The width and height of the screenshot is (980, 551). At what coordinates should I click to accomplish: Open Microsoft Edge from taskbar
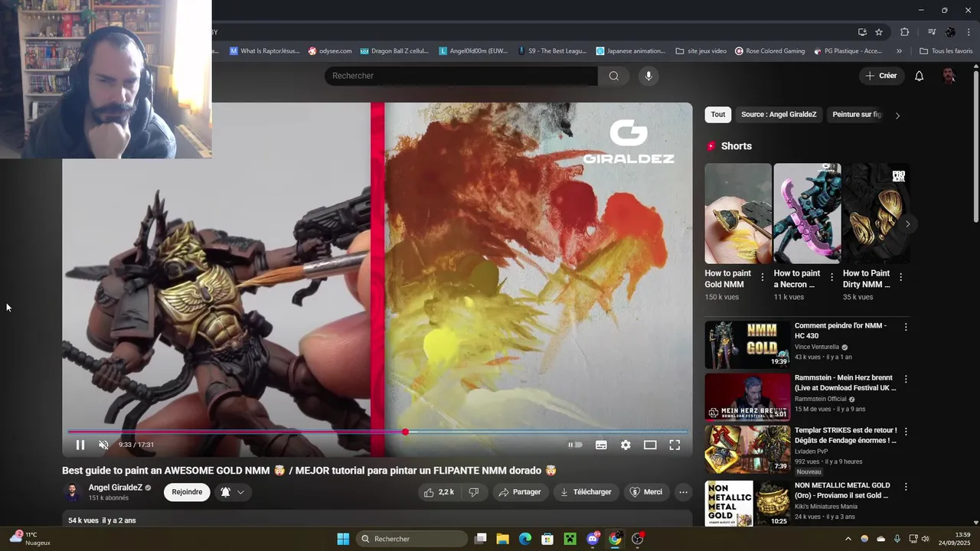525,539
